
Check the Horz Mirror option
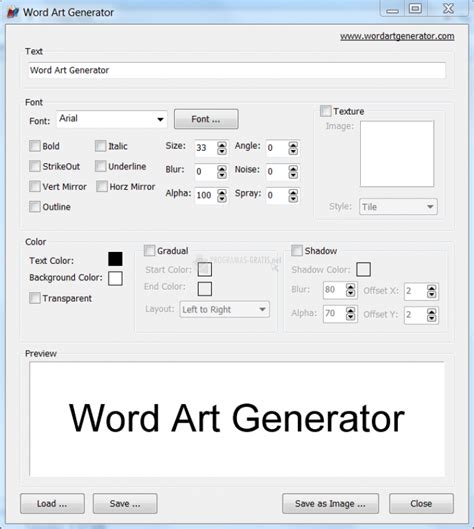102,186
